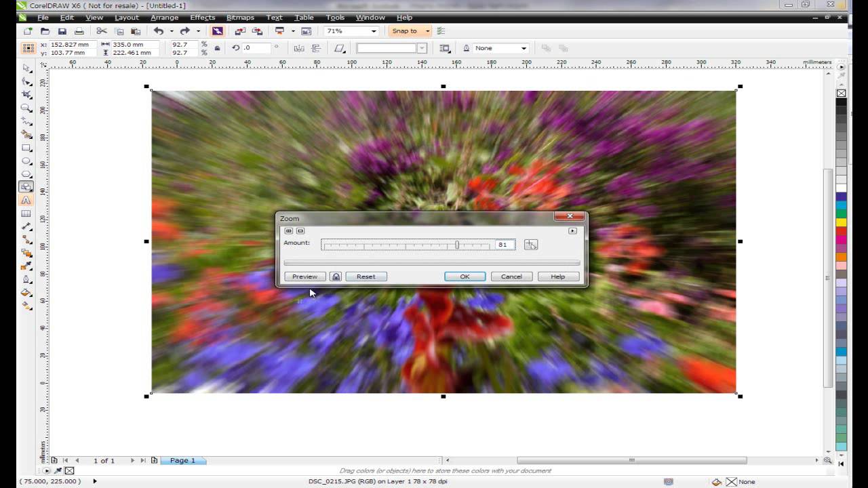
Task: Switch Zoom dialog to dual-pane preview
Action: 289,230
